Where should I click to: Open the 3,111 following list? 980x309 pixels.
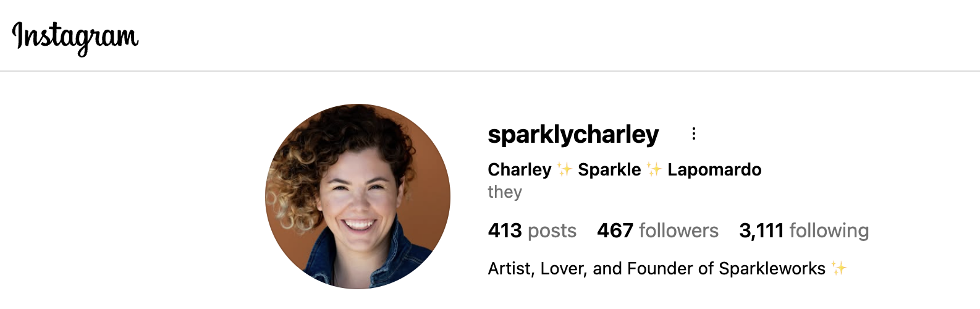click(804, 231)
